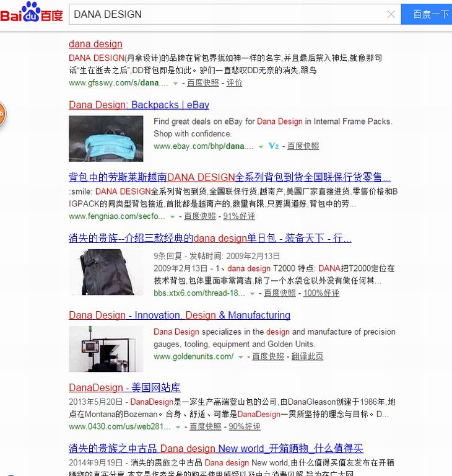This screenshot has height=476, width=452.
Task: Clear the search box with X icon
Action: coord(391,14)
